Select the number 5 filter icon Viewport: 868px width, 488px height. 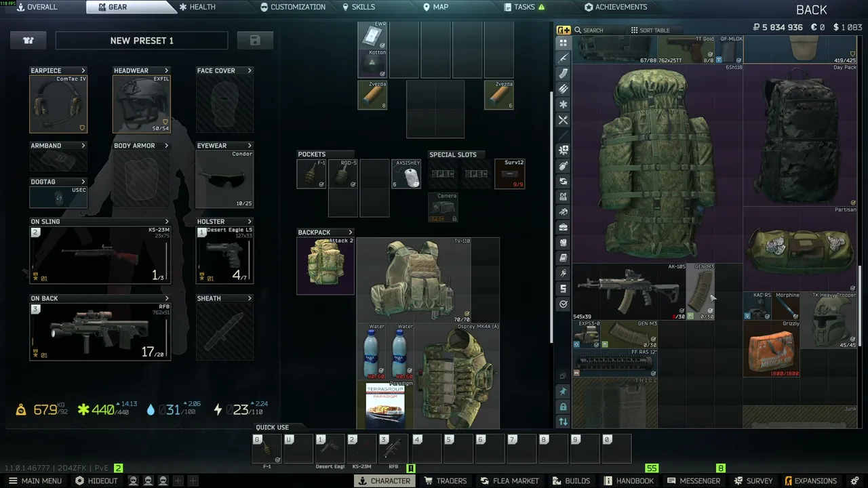(x=564, y=289)
